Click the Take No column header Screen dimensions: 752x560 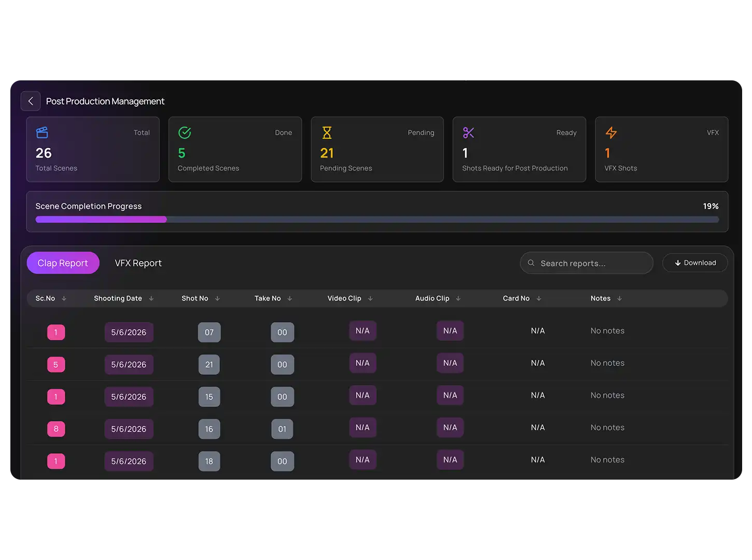(268, 298)
